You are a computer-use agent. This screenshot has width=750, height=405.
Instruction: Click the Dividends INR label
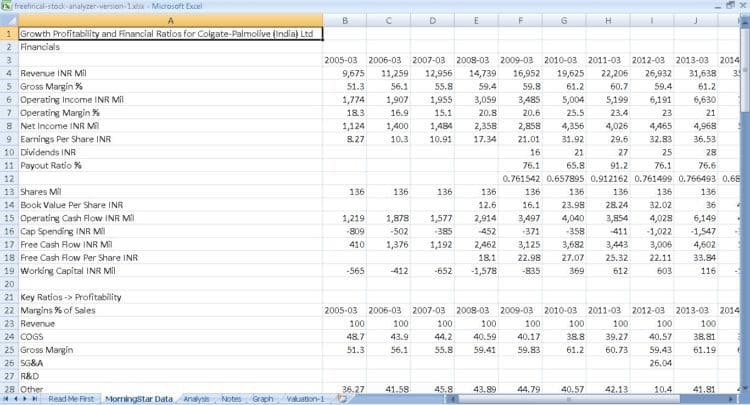[48, 152]
